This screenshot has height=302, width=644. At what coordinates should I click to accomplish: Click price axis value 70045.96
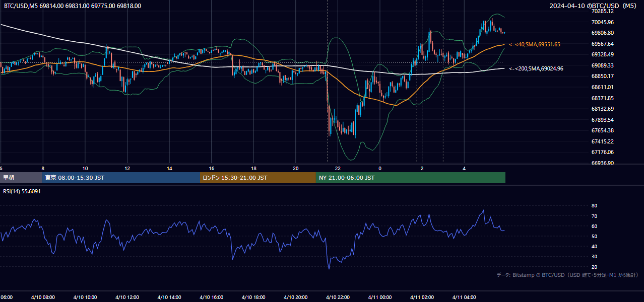pyautogui.click(x=602, y=22)
